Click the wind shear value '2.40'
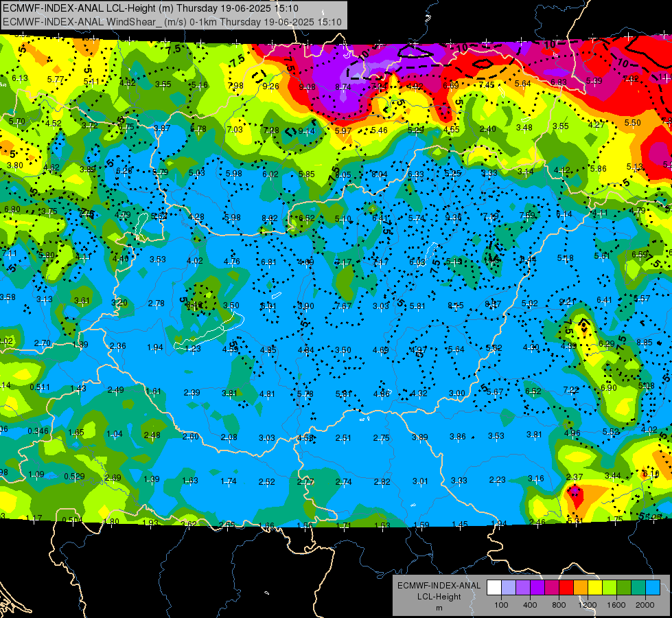This screenshot has height=618, width=672. pyautogui.click(x=488, y=128)
